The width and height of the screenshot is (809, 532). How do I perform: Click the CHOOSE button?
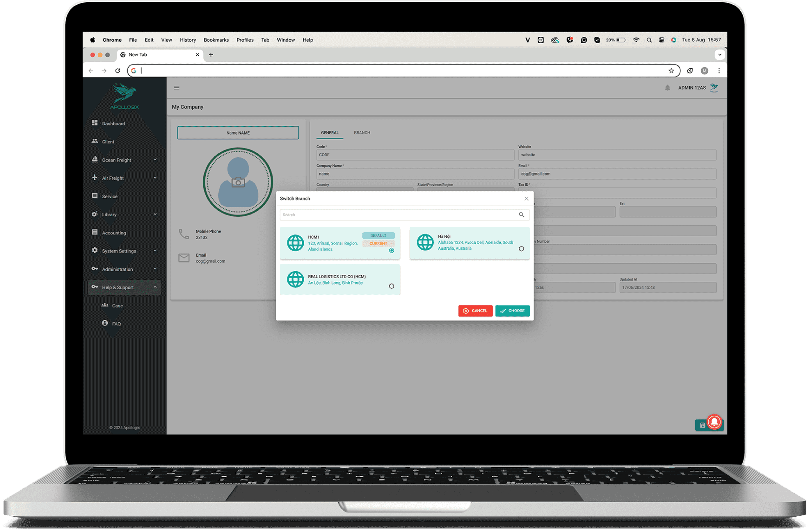tap(513, 311)
